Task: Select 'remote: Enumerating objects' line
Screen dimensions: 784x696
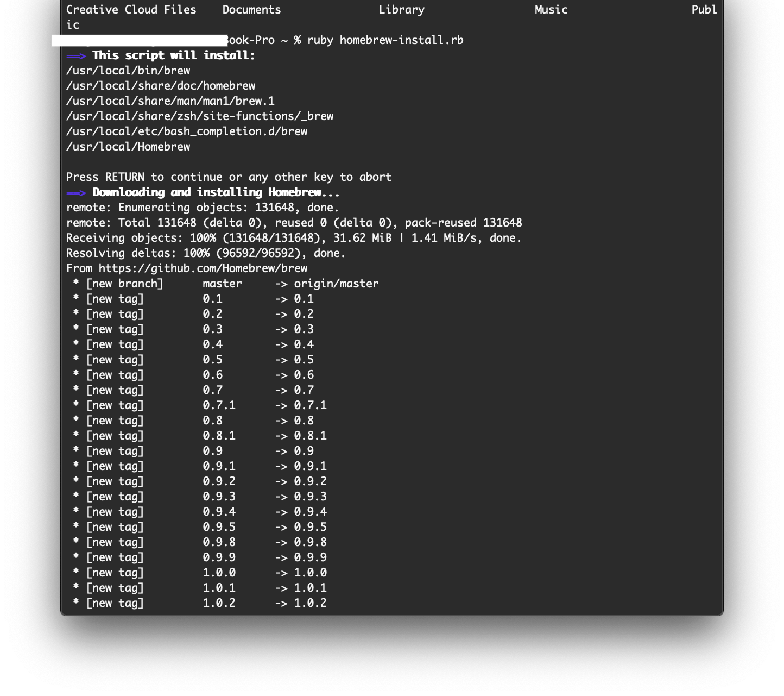Action: pyautogui.click(x=203, y=208)
